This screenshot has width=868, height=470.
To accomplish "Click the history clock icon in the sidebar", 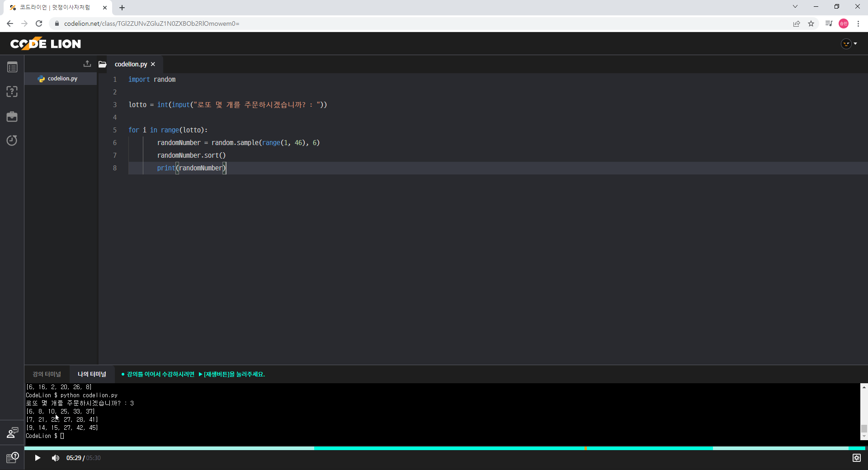I will coord(12,141).
